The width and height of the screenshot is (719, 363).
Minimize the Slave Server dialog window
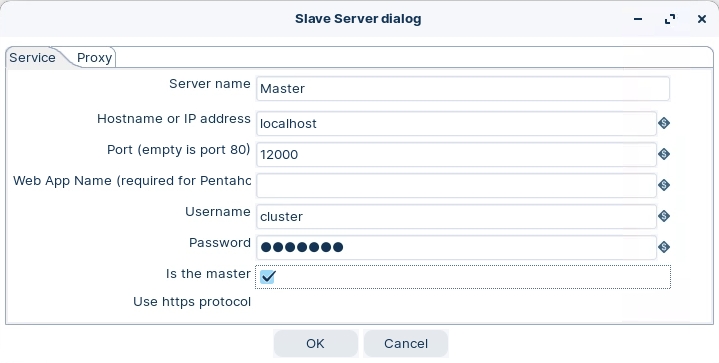[x=638, y=19]
